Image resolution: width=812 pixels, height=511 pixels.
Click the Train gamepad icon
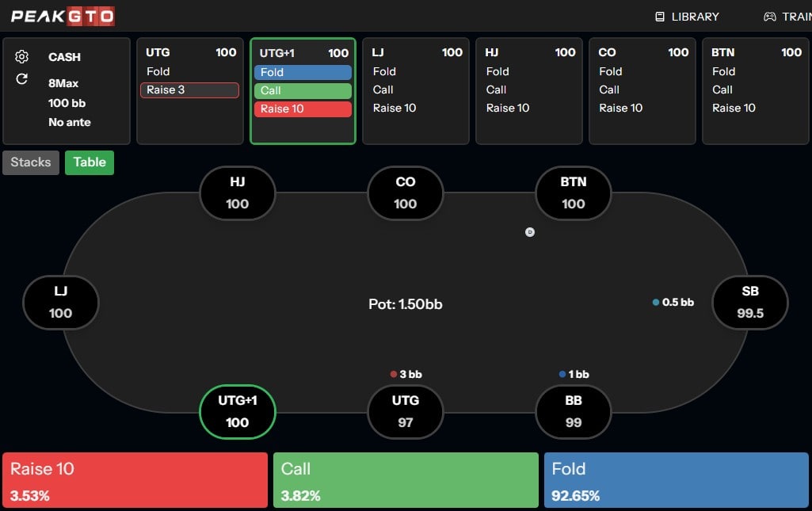coord(769,17)
